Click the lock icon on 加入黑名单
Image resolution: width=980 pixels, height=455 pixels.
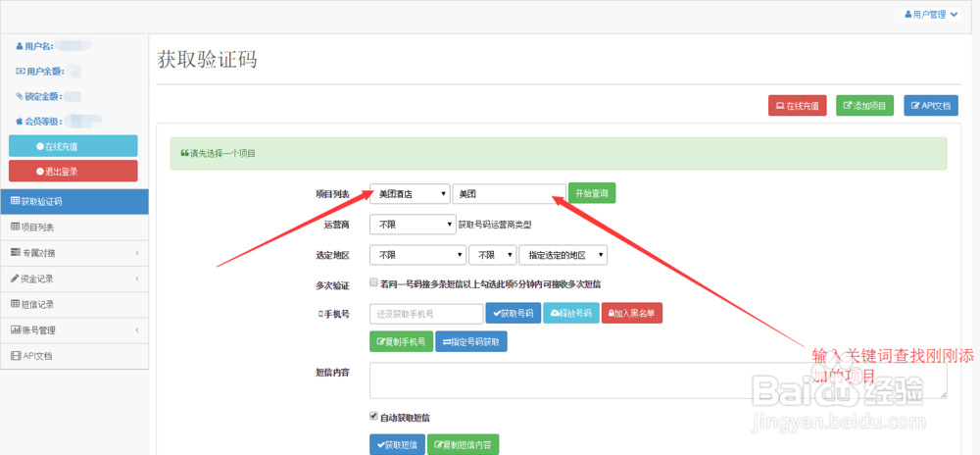[611, 314]
